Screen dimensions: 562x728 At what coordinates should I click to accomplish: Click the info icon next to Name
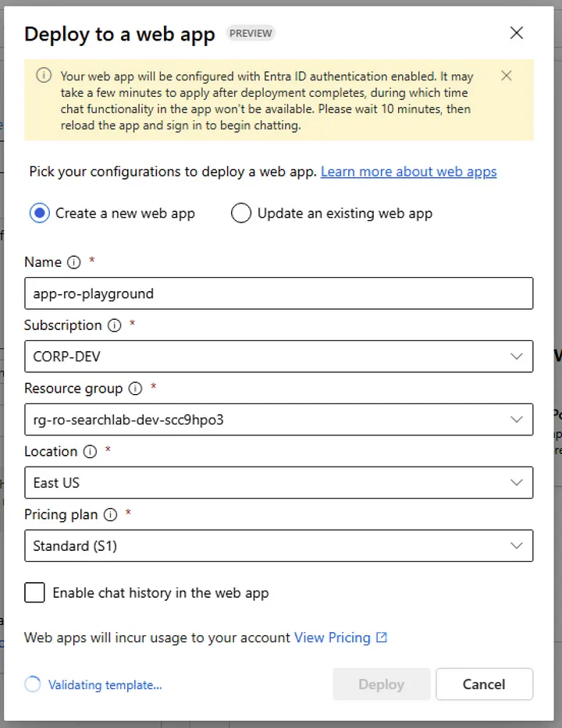click(x=73, y=262)
